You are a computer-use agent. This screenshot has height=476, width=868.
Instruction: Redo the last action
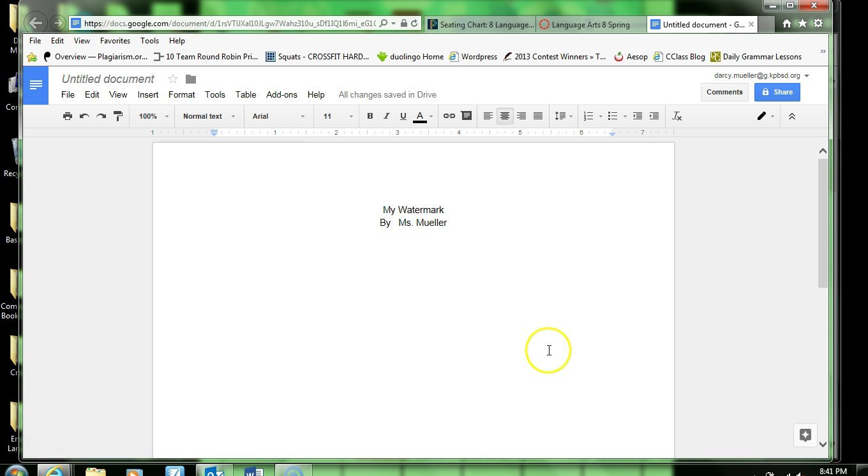(101, 116)
